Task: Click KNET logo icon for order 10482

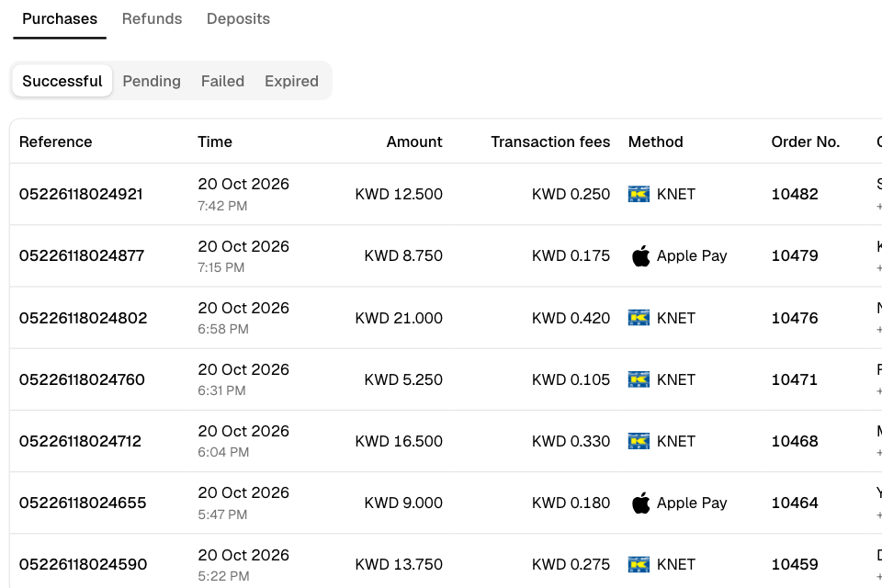Action: (x=639, y=194)
